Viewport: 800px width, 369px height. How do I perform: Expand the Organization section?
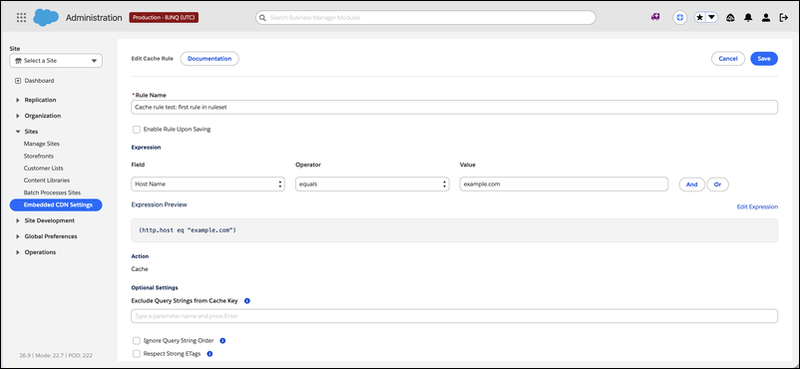[x=18, y=116]
